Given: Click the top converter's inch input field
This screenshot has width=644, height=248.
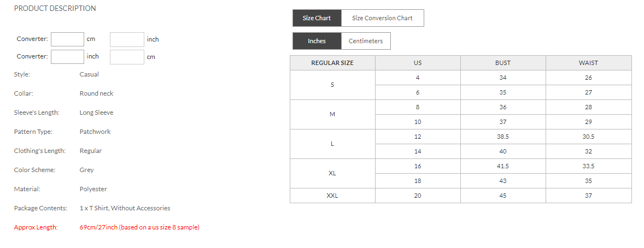Looking at the screenshot, I should (x=127, y=39).
